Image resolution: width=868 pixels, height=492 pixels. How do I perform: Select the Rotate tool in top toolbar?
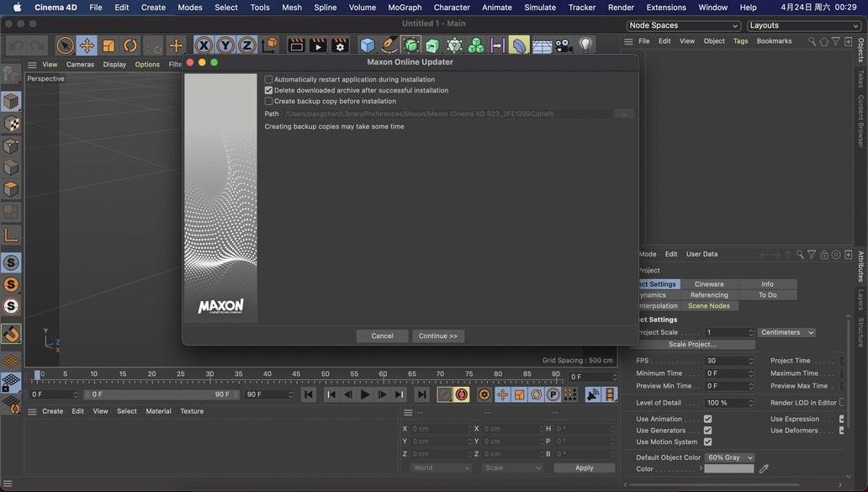click(130, 45)
